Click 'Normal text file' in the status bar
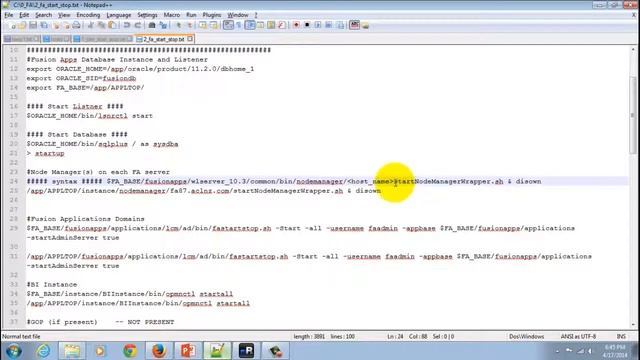 pyautogui.click(x=21, y=337)
